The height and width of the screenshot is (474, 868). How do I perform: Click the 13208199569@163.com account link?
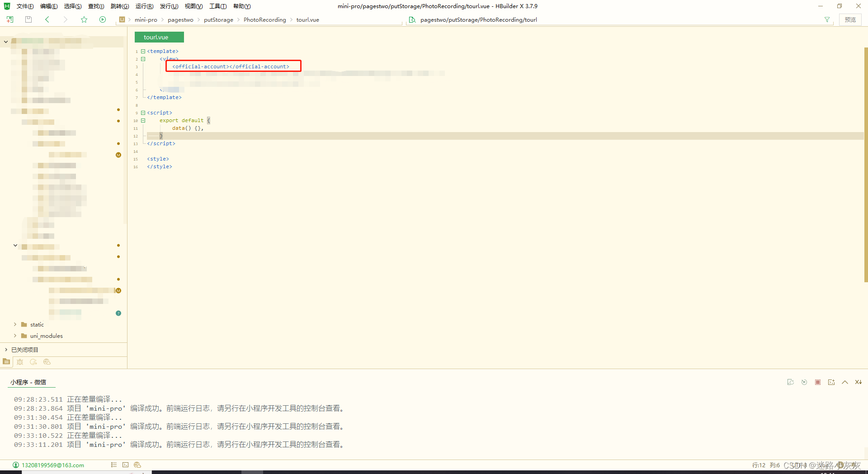(x=53, y=465)
